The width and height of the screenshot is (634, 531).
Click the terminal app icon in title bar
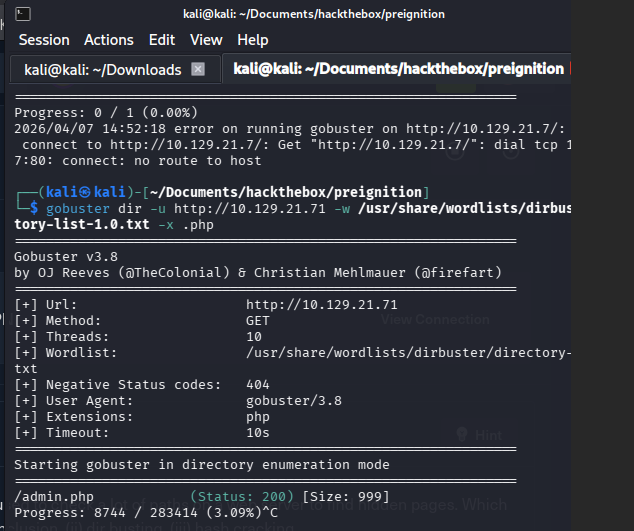click(23, 14)
